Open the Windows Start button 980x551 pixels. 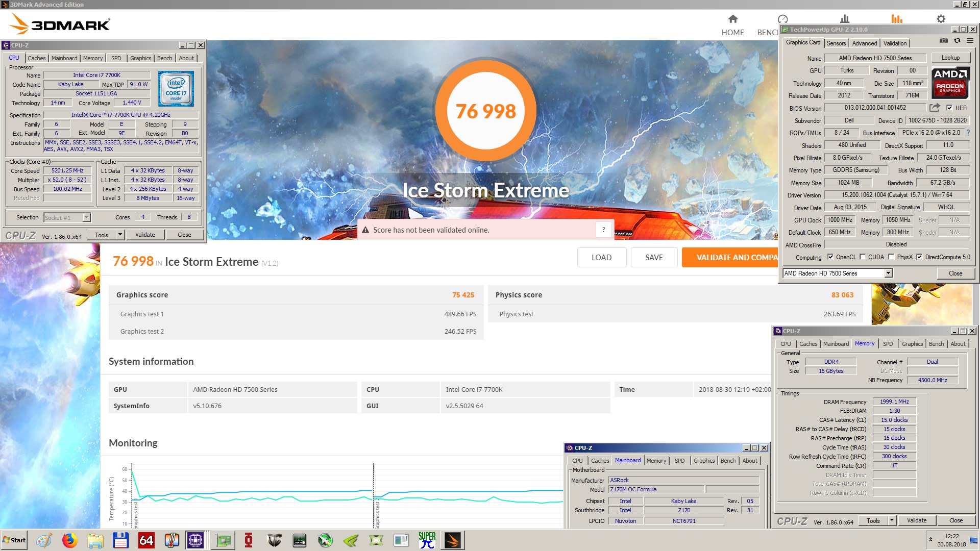(x=14, y=540)
